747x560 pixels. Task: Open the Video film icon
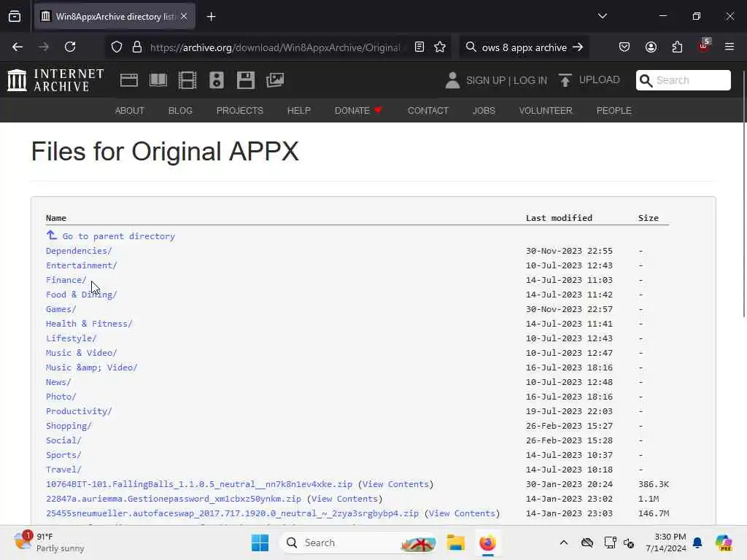click(x=187, y=80)
